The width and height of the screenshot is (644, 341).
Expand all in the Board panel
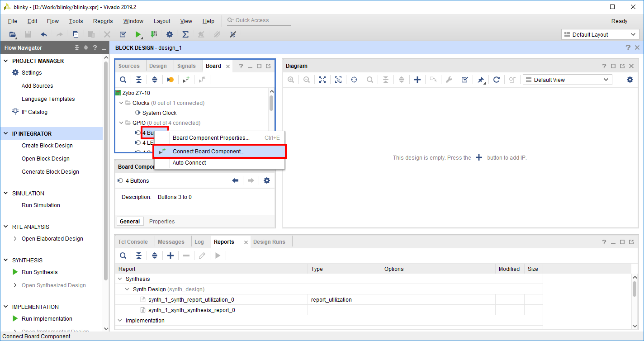coord(155,80)
